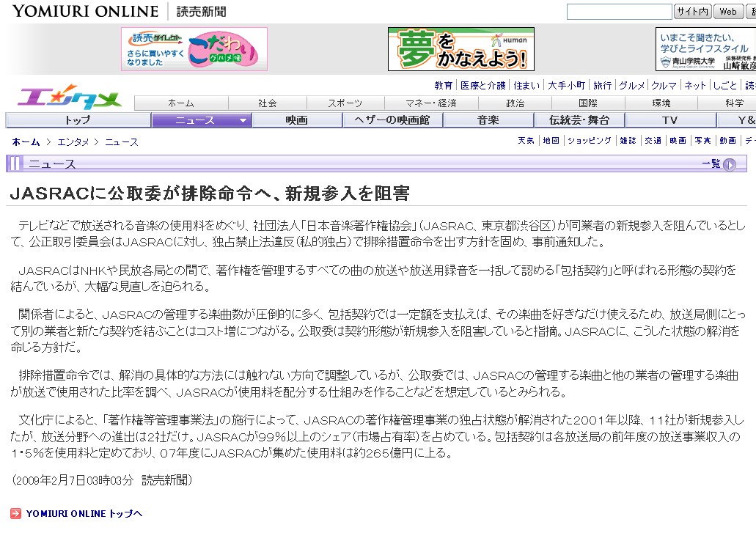Open the しごと link
The height and width of the screenshot is (533, 756).
coord(725,85)
